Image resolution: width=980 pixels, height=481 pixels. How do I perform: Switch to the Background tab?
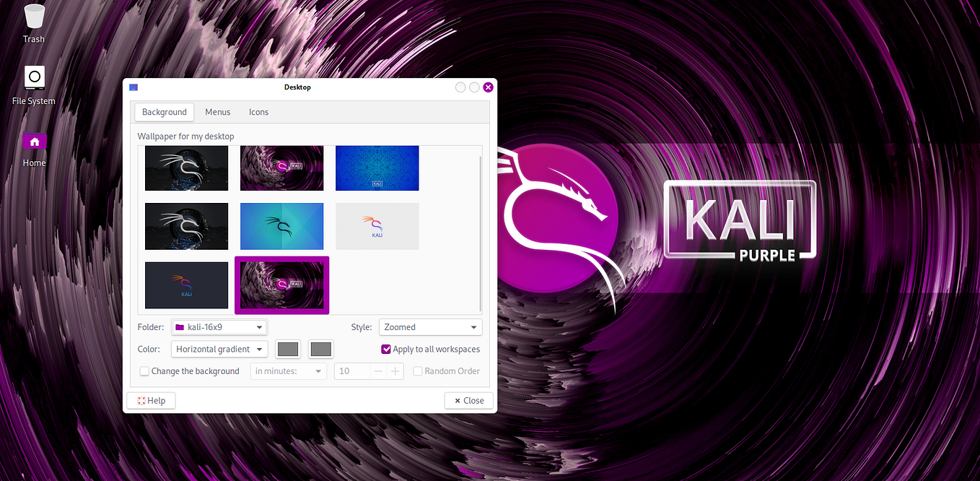(165, 112)
